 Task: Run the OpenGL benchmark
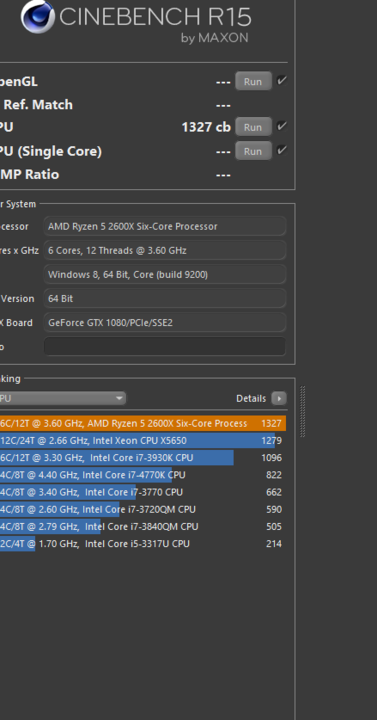click(x=253, y=81)
